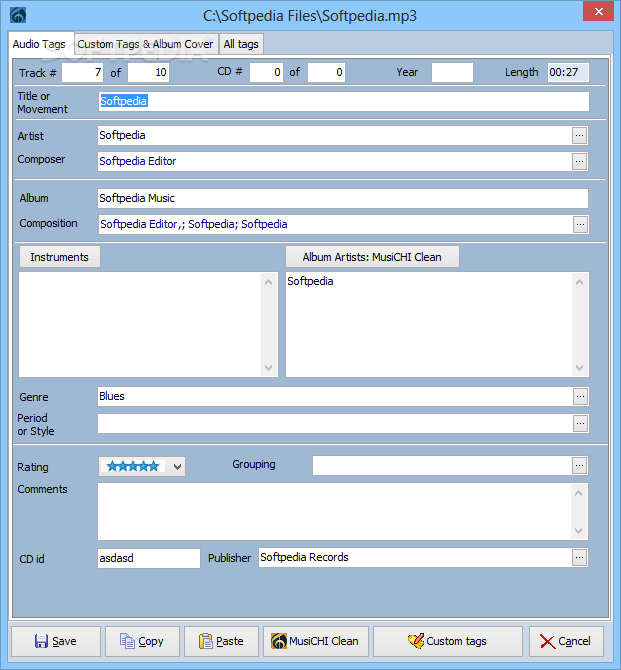Viewport: 621px width, 670px height.
Task: Click the Instruments button
Action: 60,257
